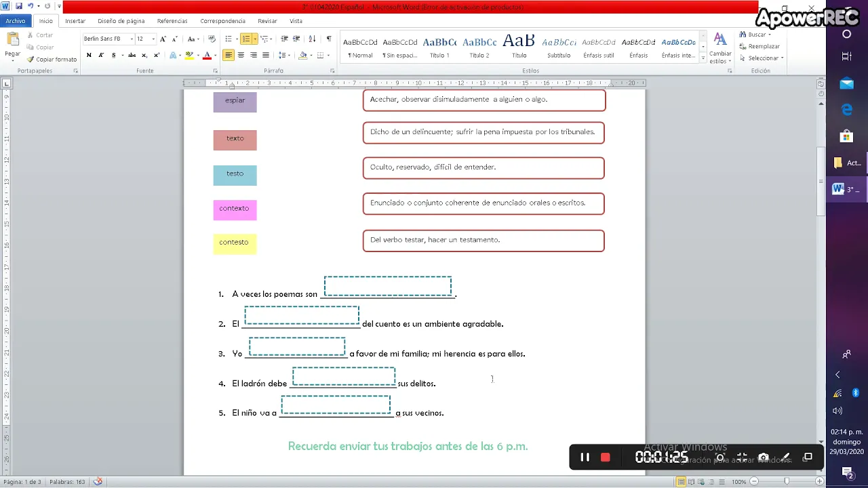
Task: Open Cambiar estilos menu
Action: point(719,47)
